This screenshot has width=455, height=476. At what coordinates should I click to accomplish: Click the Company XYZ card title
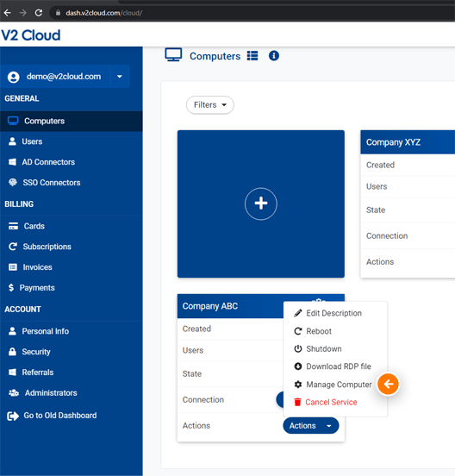coord(394,142)
